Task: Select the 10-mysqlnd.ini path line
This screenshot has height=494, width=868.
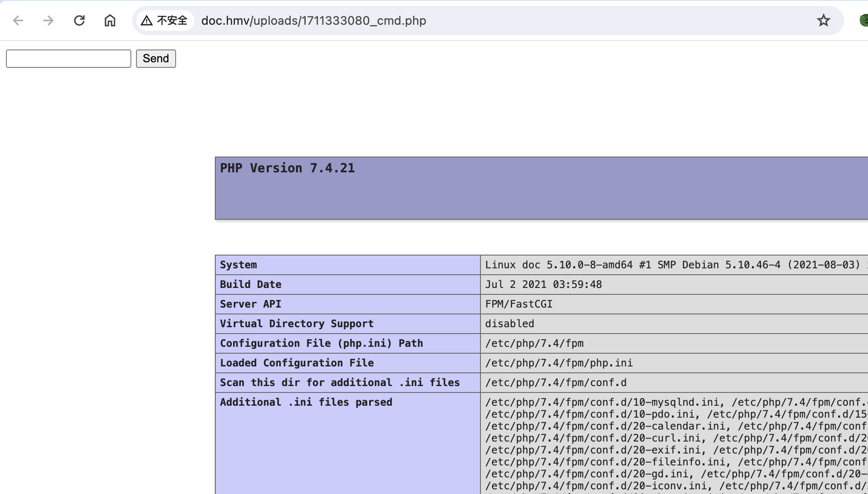Action: 603,402
